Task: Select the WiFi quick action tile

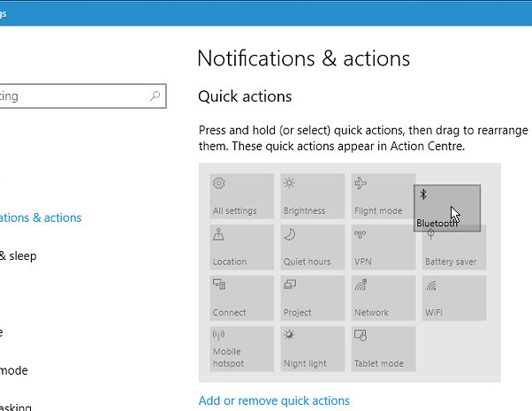Action: click(454, 298)
